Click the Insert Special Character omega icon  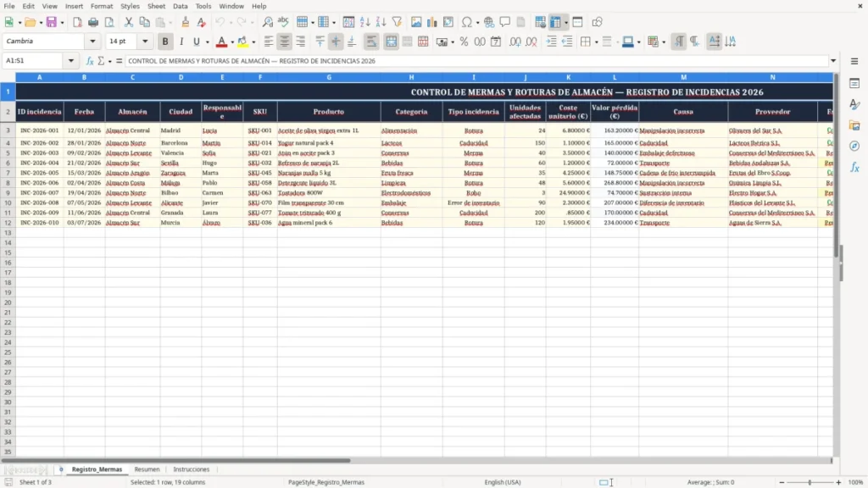tap(467, 22)
